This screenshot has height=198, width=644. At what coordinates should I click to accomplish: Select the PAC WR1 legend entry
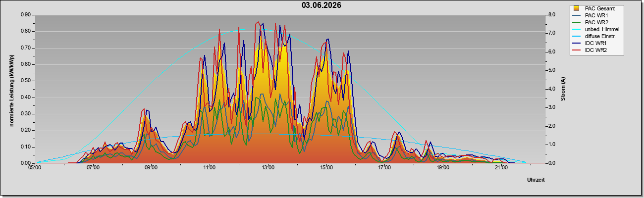click(x=596, y=15)
